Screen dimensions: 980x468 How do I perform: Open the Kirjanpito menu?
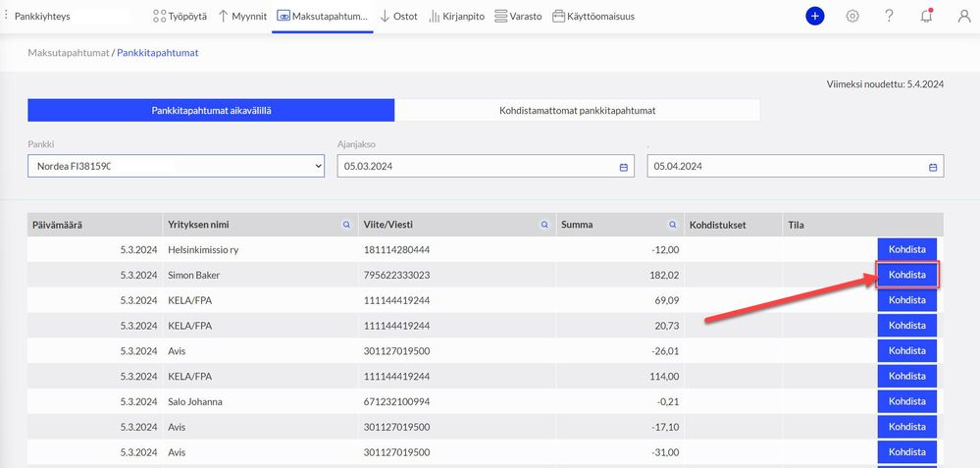tap(457, 17)
